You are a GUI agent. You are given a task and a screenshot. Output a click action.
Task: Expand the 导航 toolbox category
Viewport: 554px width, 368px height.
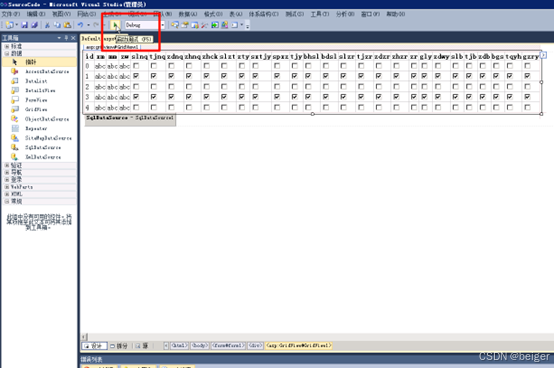pyautogui.click(x=7, y=172)
